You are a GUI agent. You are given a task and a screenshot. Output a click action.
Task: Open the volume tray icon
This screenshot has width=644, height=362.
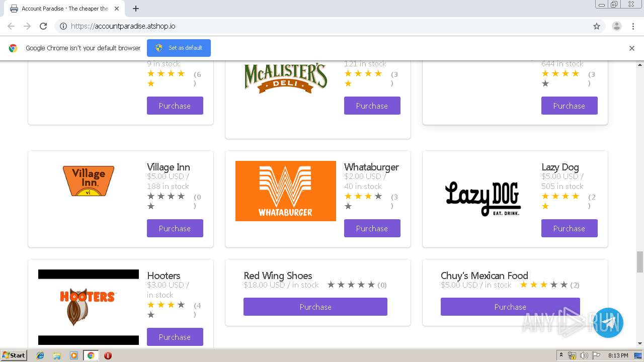point(584,355)
